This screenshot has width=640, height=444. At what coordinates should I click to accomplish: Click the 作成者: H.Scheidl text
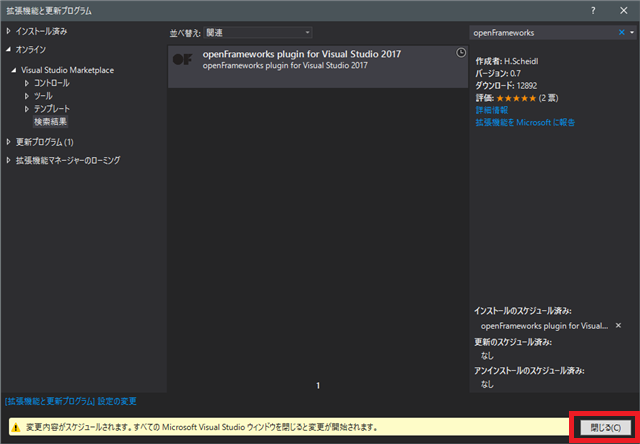507,61
